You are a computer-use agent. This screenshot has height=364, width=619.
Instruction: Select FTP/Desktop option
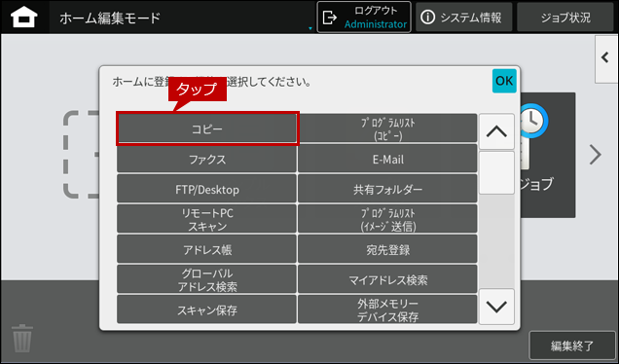click(206, 189)
